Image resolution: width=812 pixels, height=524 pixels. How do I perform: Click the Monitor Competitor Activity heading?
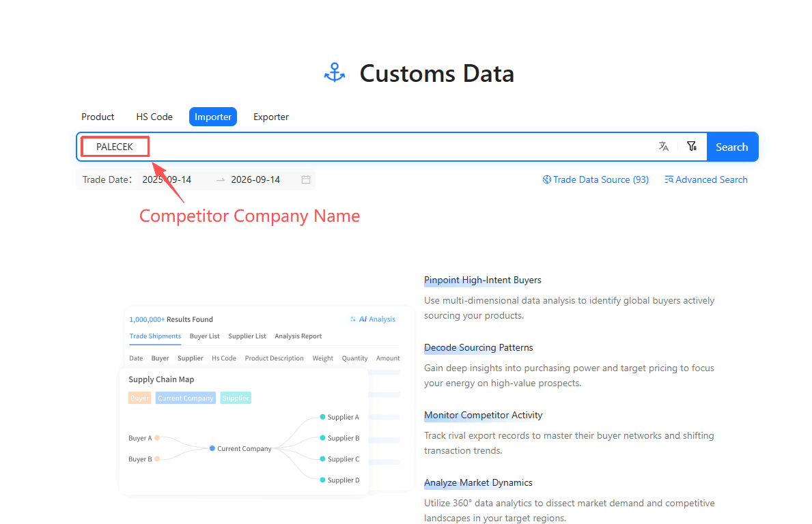coord(483,416)
